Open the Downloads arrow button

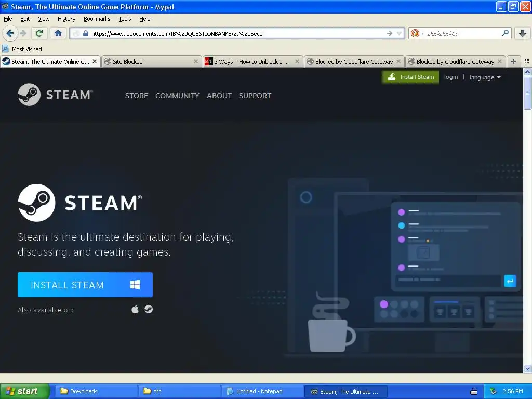pos(523,33)
